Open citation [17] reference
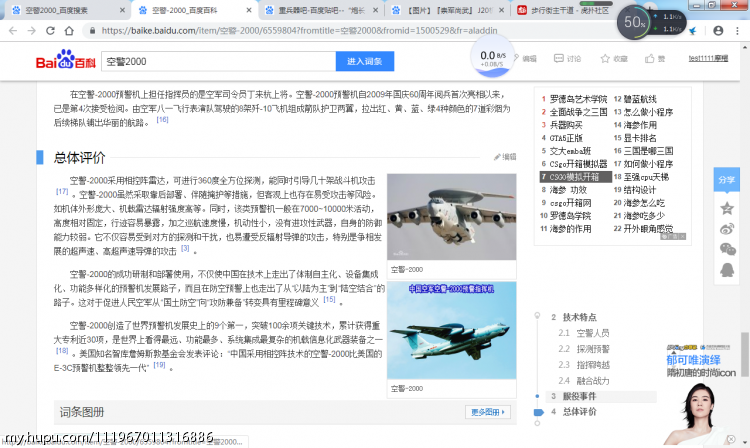Image resolution: width=750 pixels, height=448 pixels. pos(62,191)
